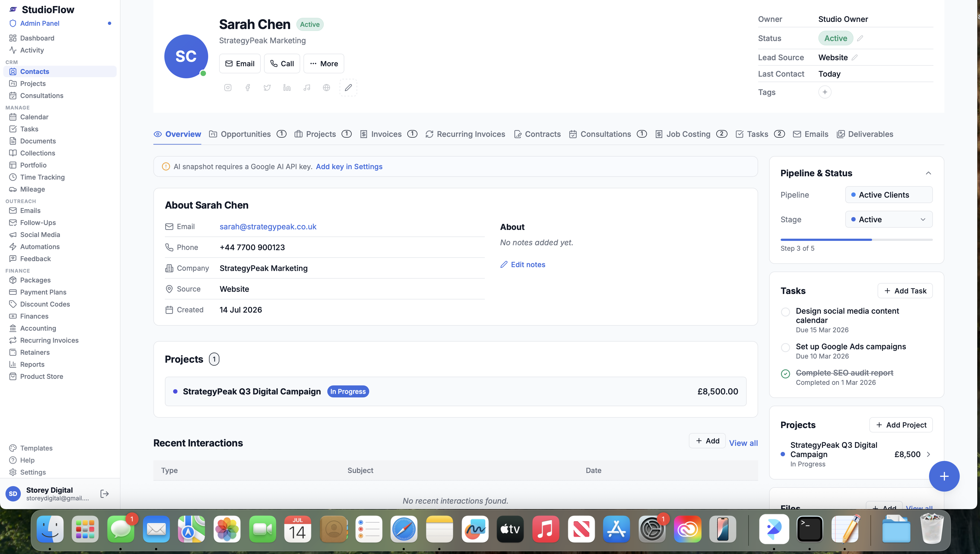Image resolution: width=980 pixels, height=554 pixels.
Task: Open Contacts in the CRM sidebar
Action: (60, 71)
